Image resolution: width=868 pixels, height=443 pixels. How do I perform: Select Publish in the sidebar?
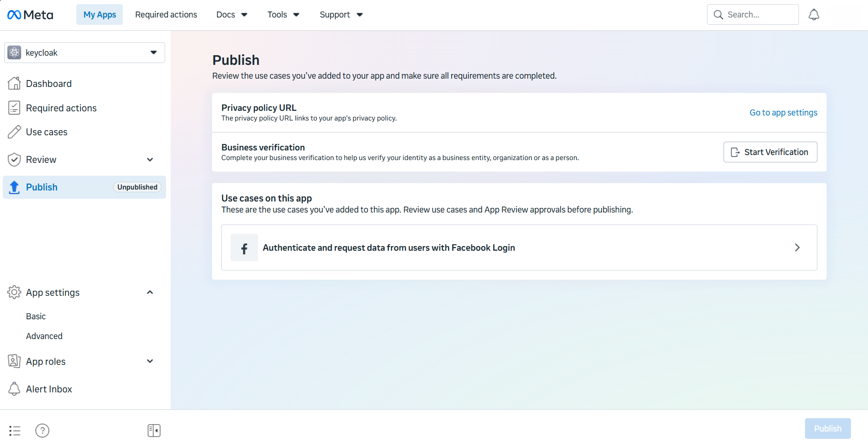pos(85,187)
